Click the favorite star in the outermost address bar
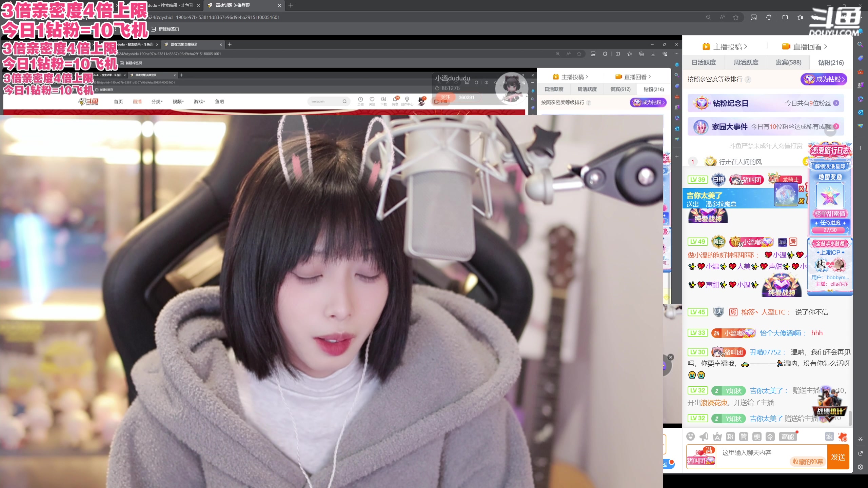The width and height of the screenshot is (868, 488). click(736, 17)
